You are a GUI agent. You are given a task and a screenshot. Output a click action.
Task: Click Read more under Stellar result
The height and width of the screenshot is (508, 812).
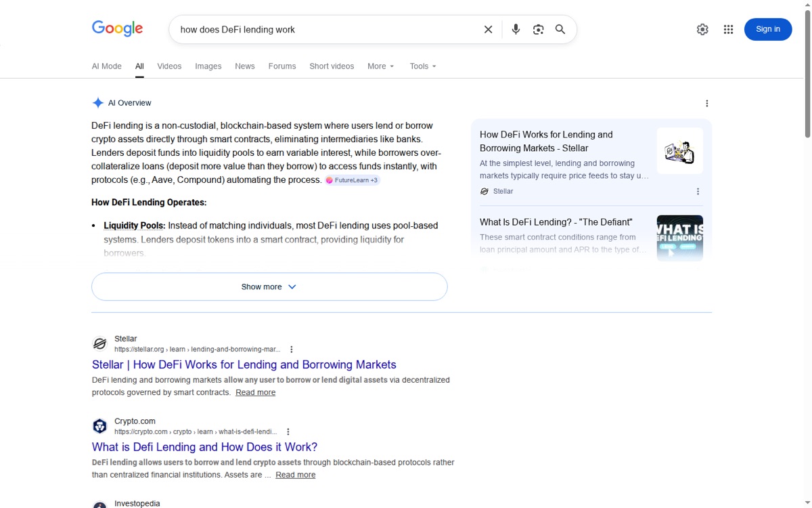[255, 392]
